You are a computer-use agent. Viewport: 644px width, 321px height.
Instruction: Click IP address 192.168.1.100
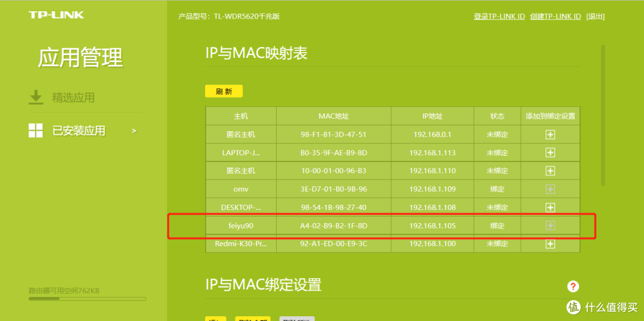click(x=432, y=243)
